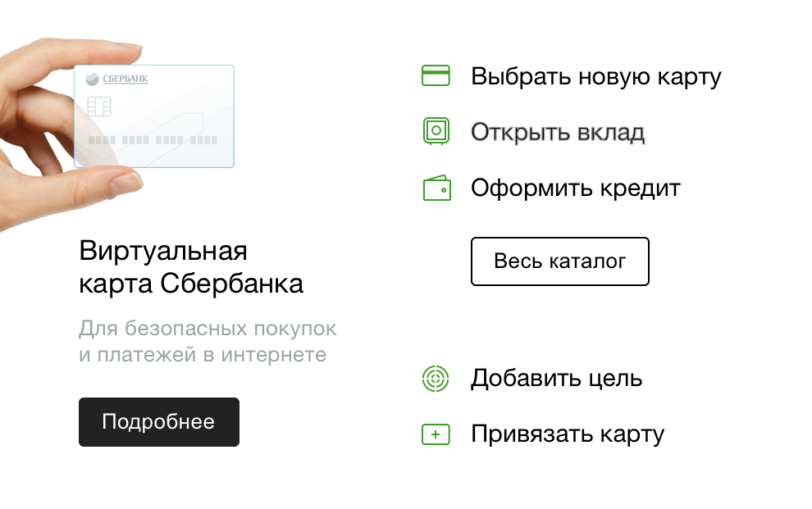Click the safe deposit icon

[x=436, y=131]
